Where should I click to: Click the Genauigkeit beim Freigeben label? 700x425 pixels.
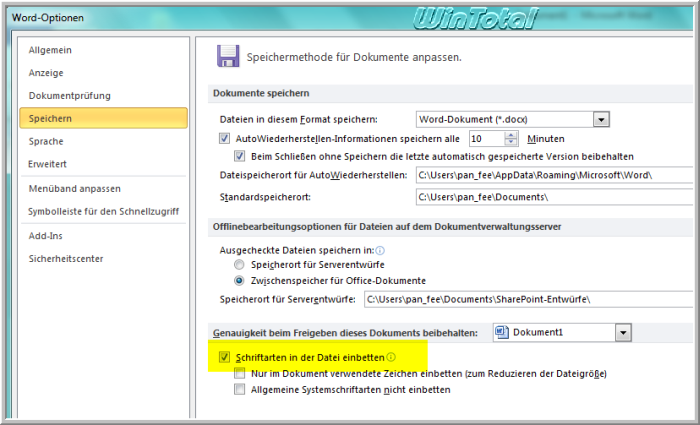[x=345, y=333]
